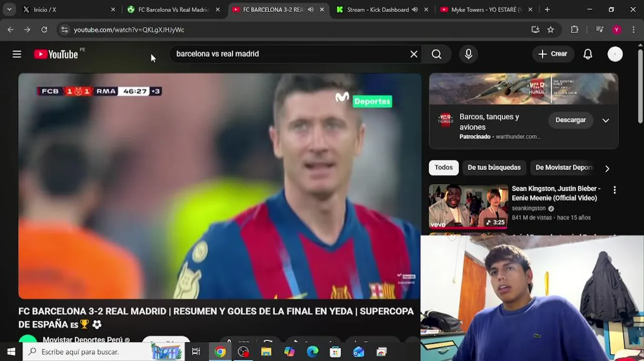Close the Kick Dashboard tab
Viewport: 644px width, 361px height.
[x=426, y=10]
